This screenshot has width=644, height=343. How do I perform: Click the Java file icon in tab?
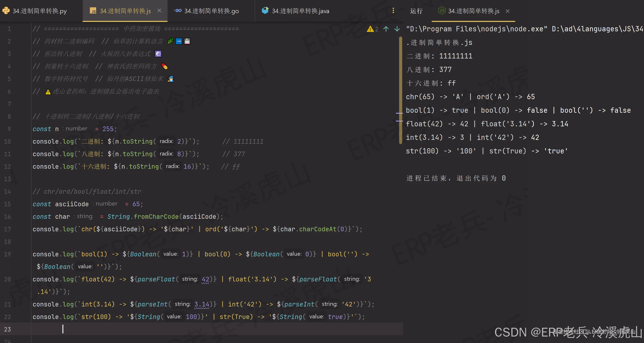(265, 10)
